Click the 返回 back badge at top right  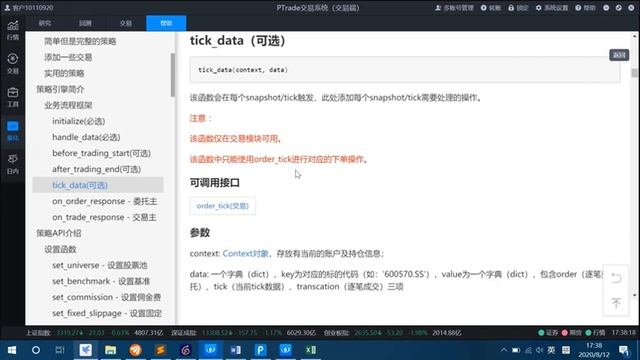[x=619, y=55]
